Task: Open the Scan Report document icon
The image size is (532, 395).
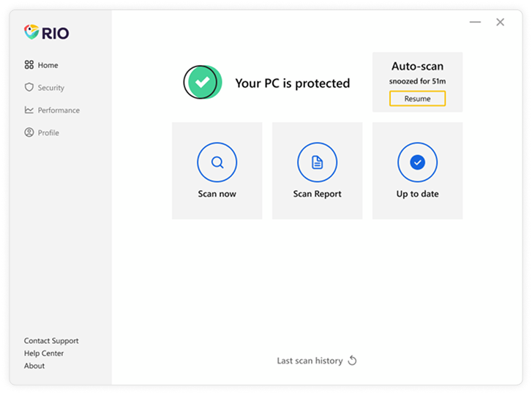Action: click(x=317, y=162)
